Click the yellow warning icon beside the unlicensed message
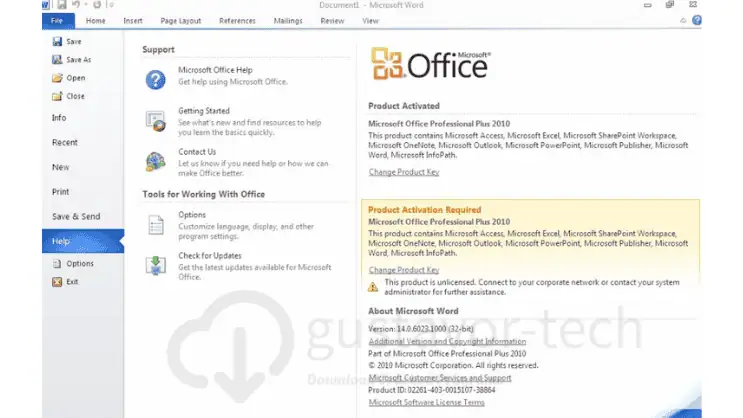The image size is (743, 418). (373, 287)
